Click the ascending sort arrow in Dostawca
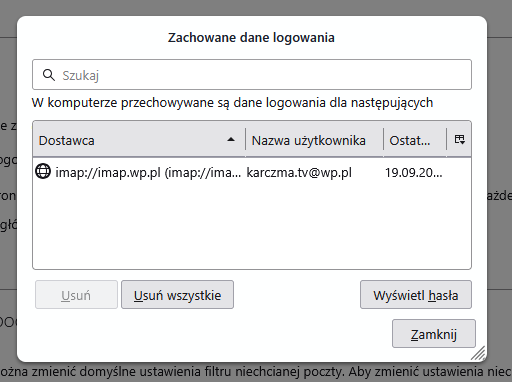 click(x=231, y=140)
